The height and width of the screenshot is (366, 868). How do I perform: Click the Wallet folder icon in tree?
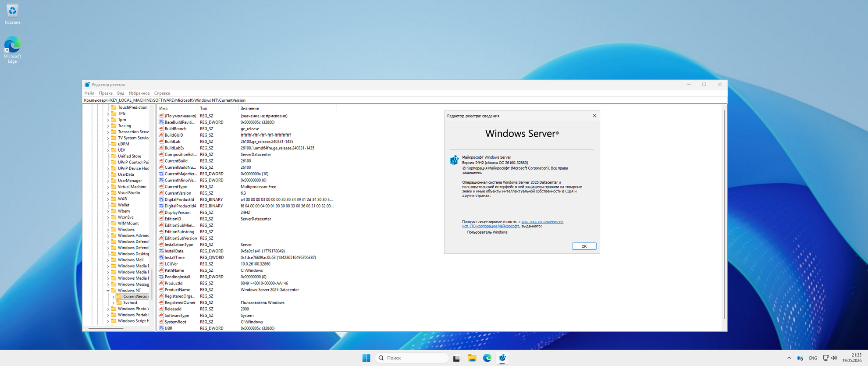click(114, 205)
